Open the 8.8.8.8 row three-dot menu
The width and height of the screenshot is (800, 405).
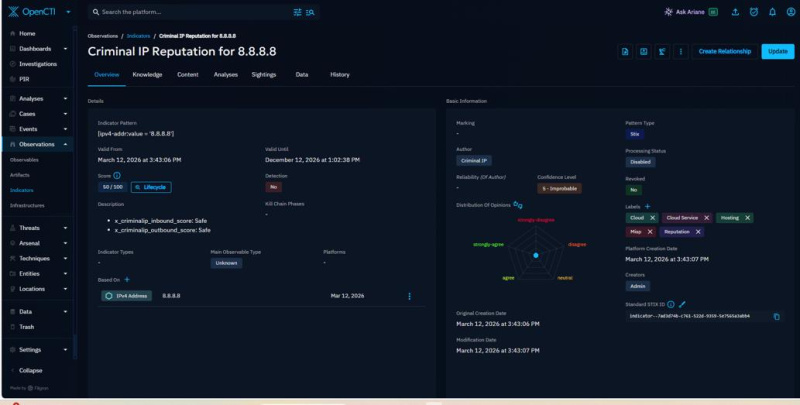click(409, 296)
